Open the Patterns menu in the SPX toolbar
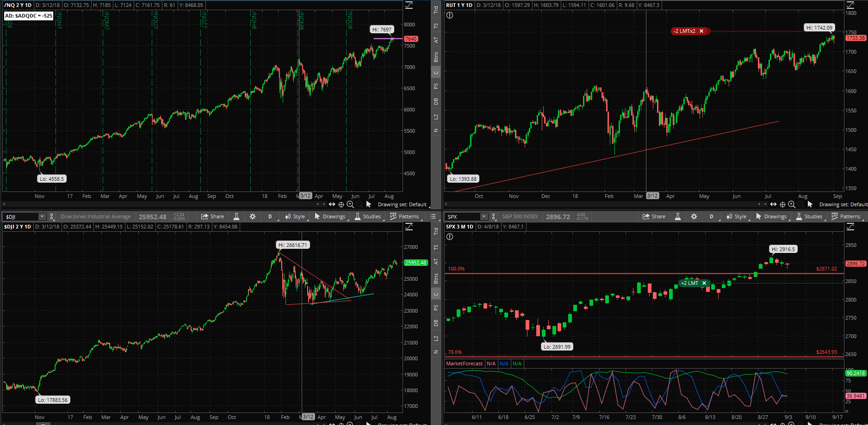868x425 pixels. point(846,216)
